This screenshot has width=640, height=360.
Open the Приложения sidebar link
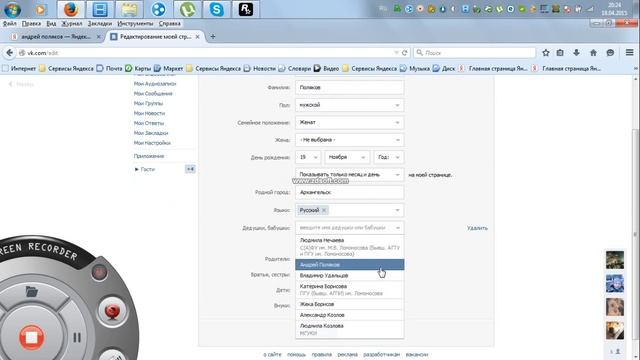click(x=149, y=156)
